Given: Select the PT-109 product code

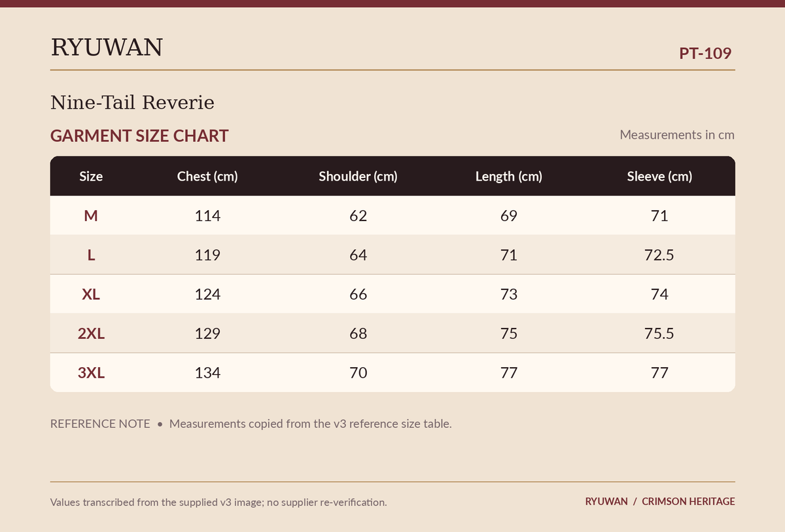Looking at the screenshot, I should tap(705, 53).
